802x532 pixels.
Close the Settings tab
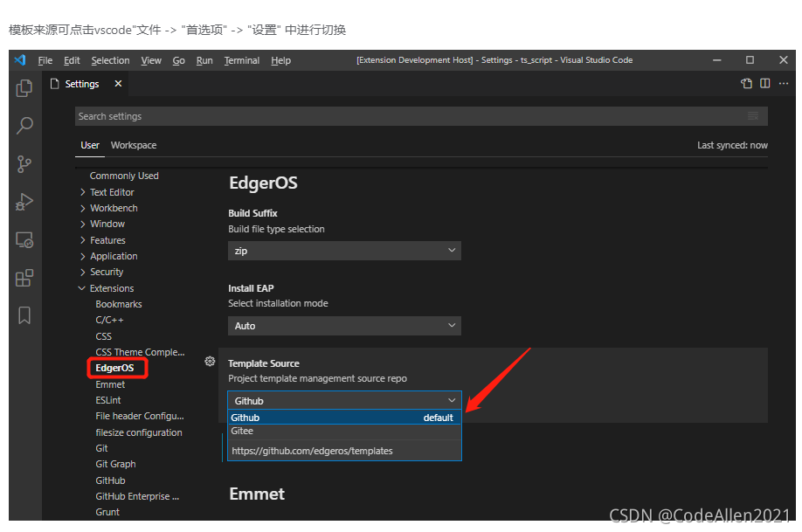(x=118, y=83)
